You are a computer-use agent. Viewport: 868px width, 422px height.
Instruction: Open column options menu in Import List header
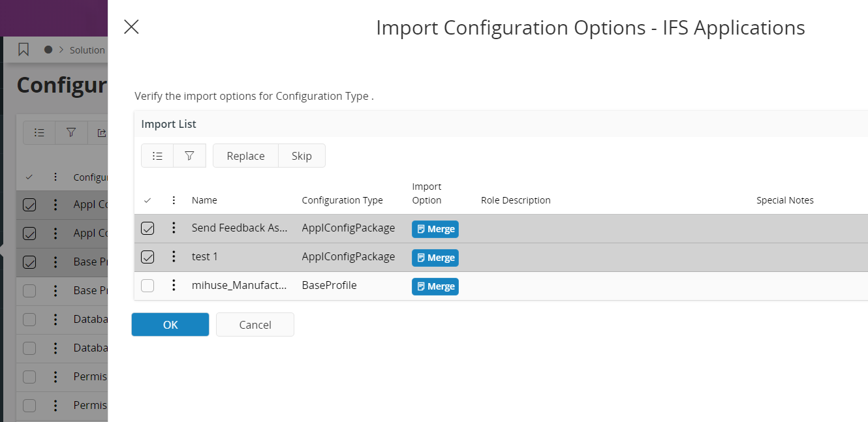[x=174, y=200]
